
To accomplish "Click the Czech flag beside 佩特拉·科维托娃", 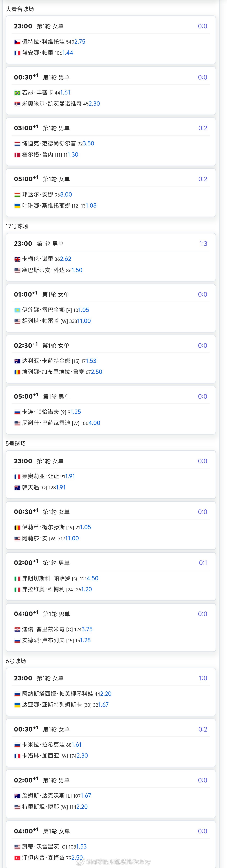I will coord(17,42).
